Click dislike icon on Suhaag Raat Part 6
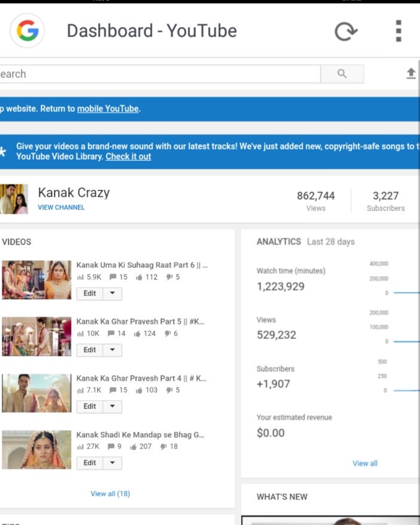 pos(169,277)
